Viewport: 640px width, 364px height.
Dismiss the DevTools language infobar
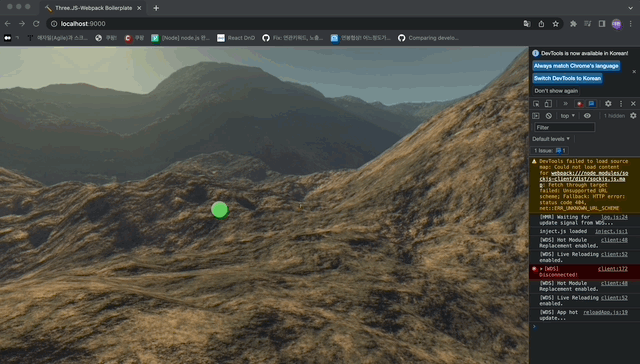634,72
